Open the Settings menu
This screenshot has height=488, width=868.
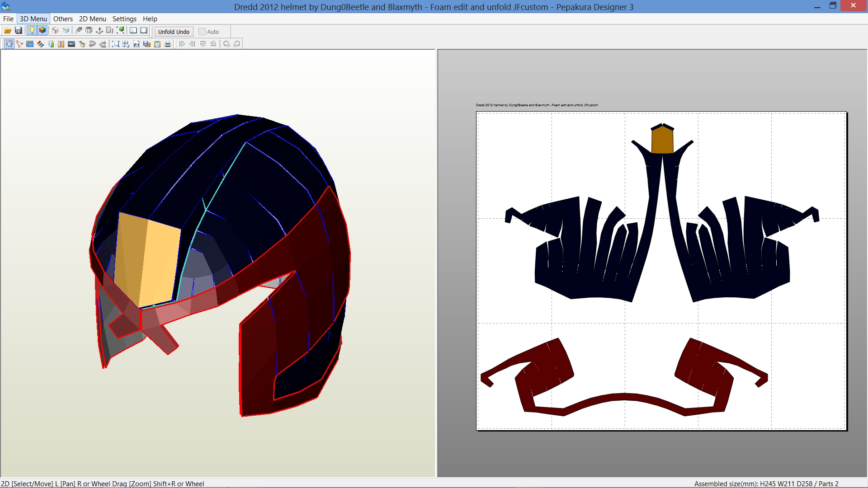coord(124,19)
